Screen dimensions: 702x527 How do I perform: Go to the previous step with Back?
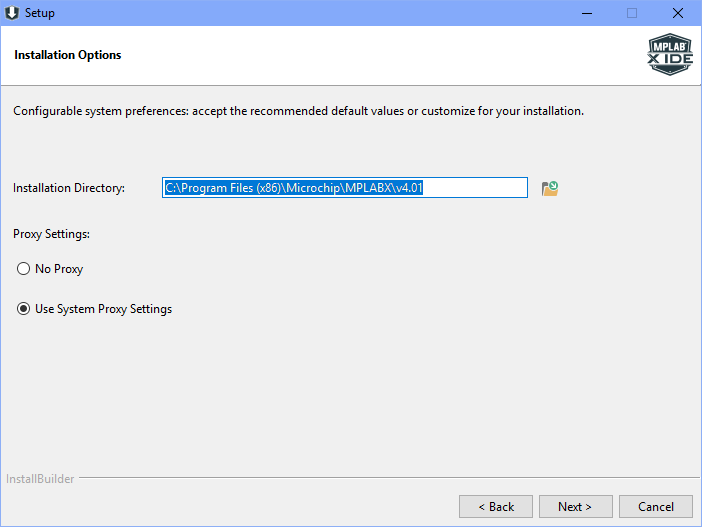496,506
